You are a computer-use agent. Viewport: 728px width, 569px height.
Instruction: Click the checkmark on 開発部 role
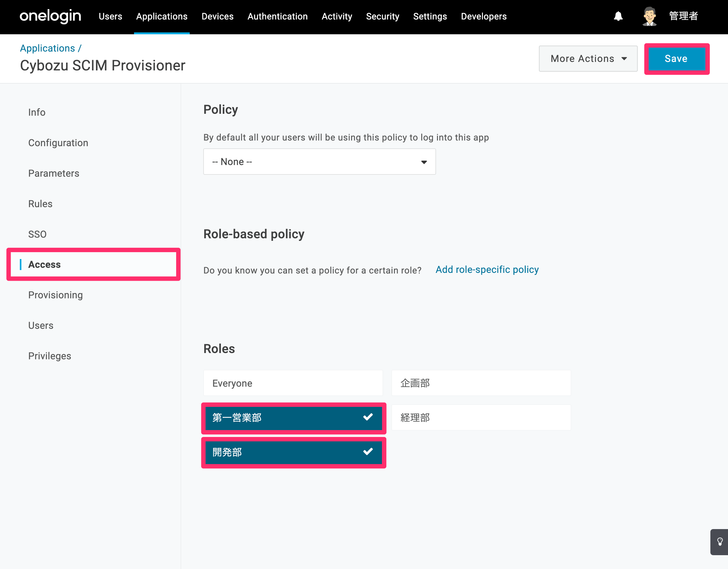point(368,452)
